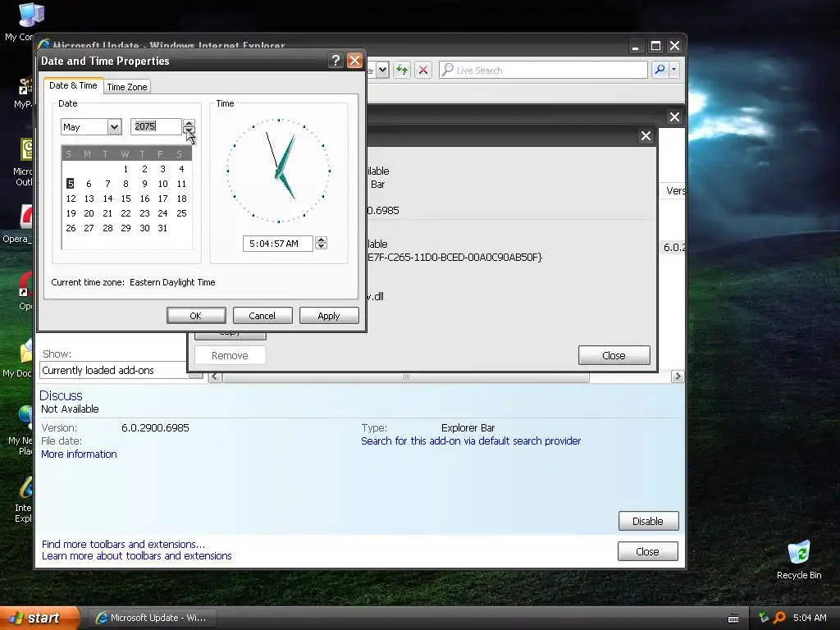The width and height of the screenshot is (840, 630).
Task: Click the Remove button in the add-on dialog
Action: (230, 356)
